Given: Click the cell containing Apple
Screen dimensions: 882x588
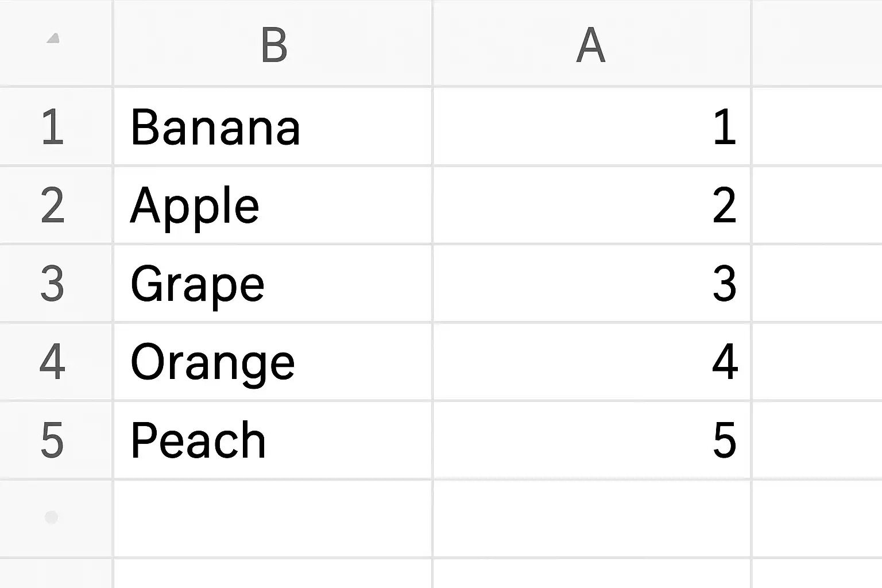Looking at the screenshot, I should [273, 206].
